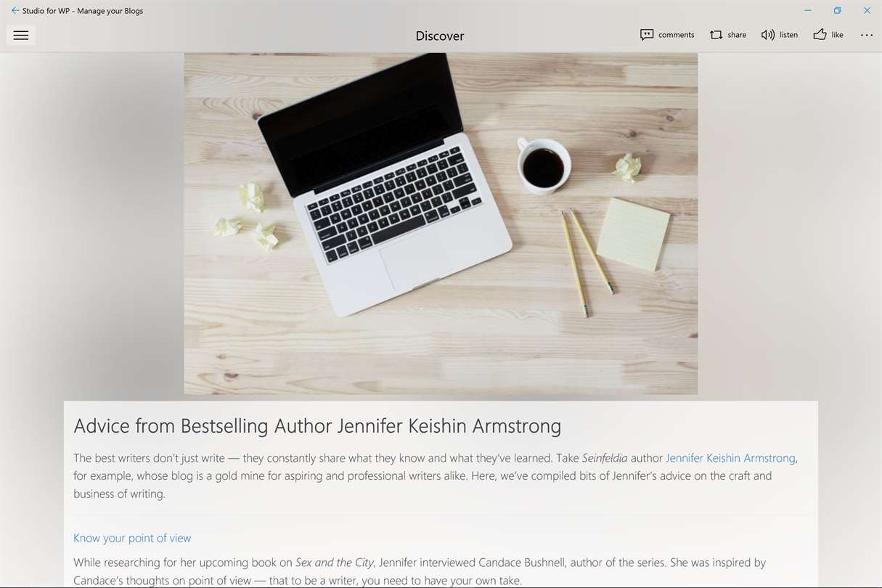882x588 pixels.
Task: Click the intro paragraph mentioning Seinfeldia
Action: click(436, 476)
